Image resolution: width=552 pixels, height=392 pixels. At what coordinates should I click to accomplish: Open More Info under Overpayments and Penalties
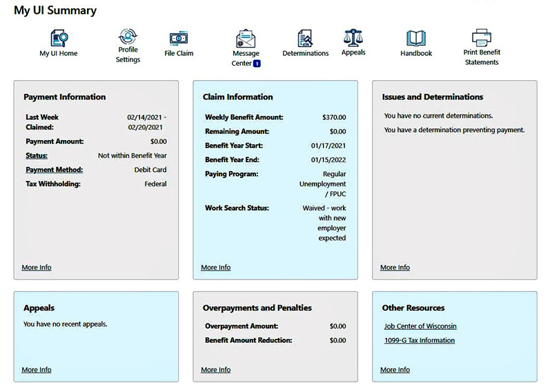coord(216,370)
